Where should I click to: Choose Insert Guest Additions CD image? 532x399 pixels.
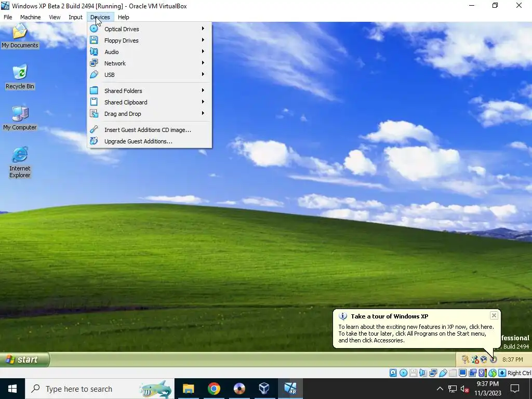149,130
